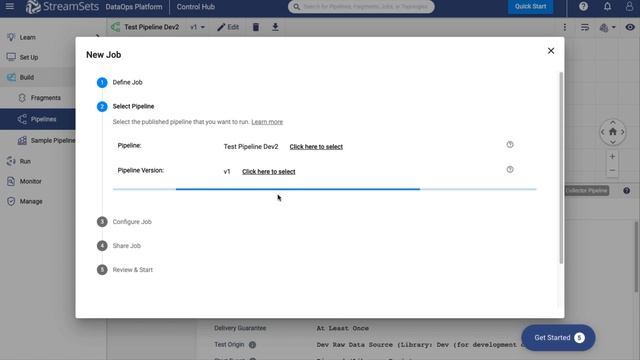Close the New Job dialog
640x360 pixels.
point(551,51)
